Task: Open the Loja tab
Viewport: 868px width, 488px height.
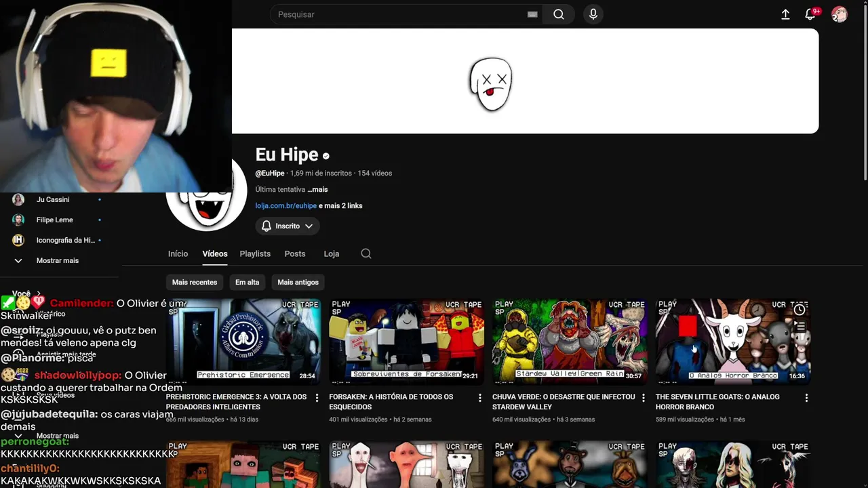Action: tap(332, 253)
